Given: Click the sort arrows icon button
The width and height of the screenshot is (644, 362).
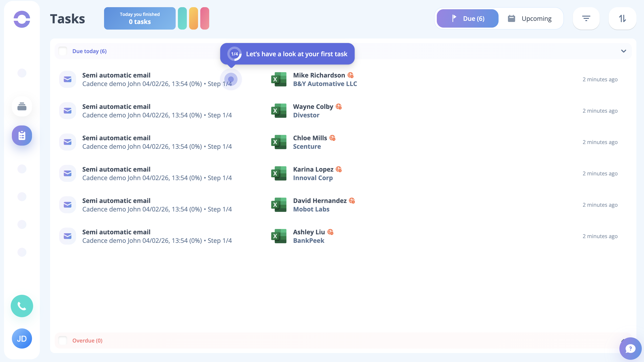Looking at the screenshot, I should [x=622, y=19].
